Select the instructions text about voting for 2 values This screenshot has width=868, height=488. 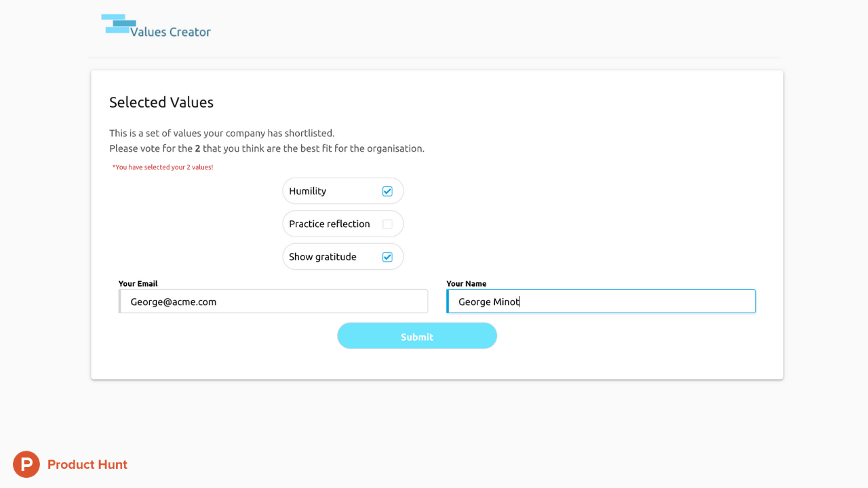[x=267, y=140]
